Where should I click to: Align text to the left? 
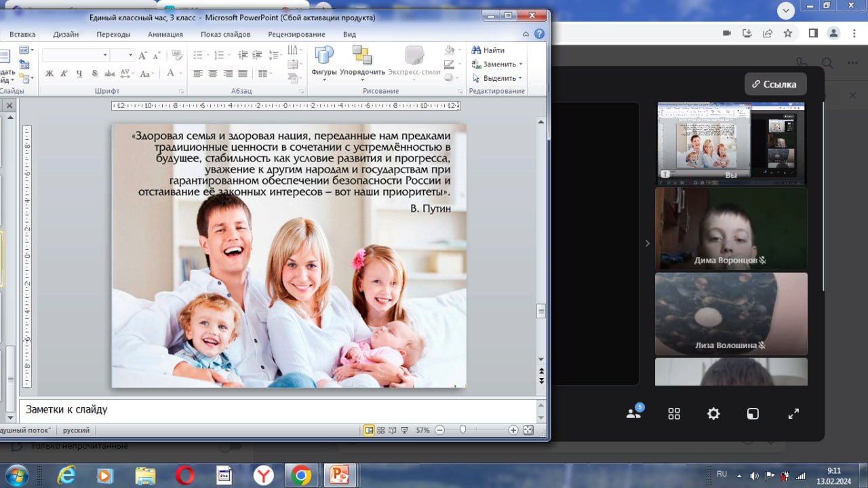[x=198, y=73]
